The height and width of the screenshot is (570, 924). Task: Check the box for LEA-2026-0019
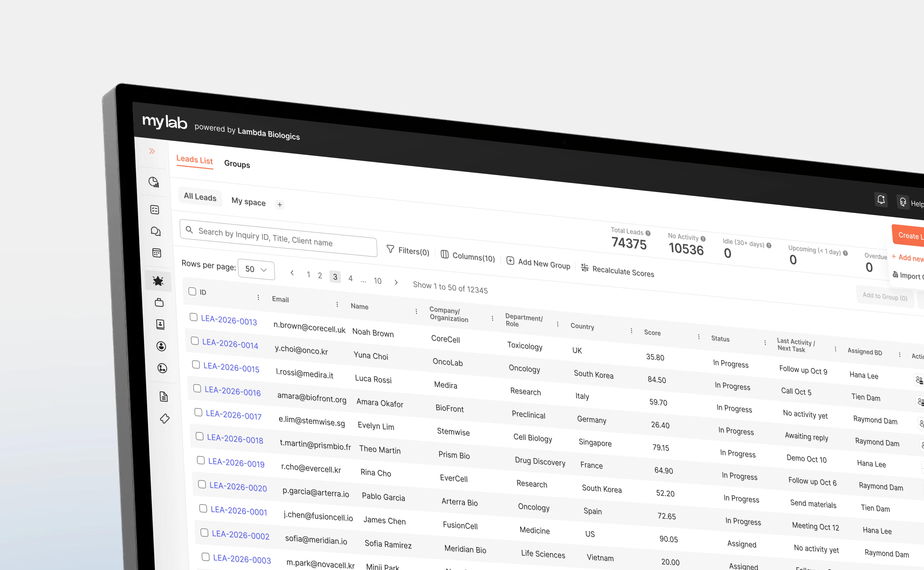click(x=201, y=460)
